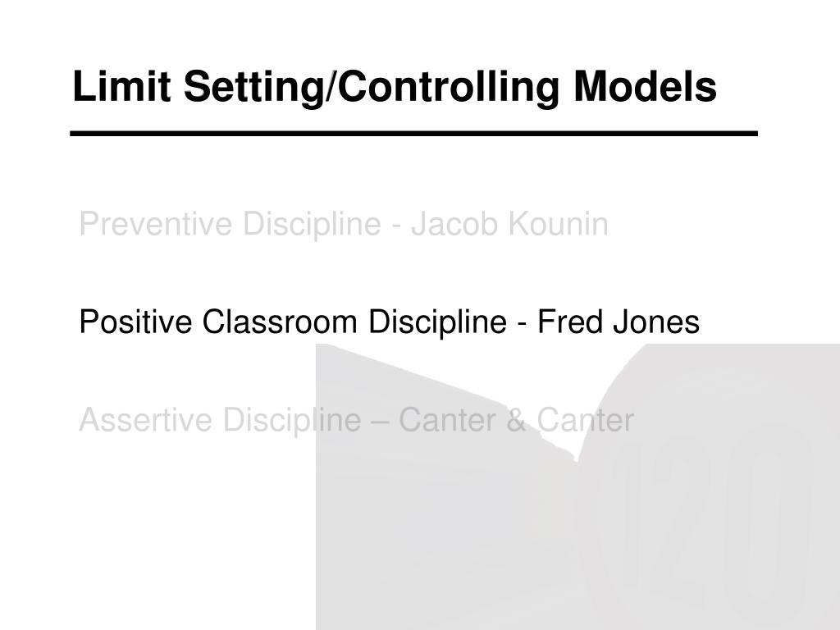This screenshot has width=840, height=630.
Task: Click the black horizontal rule under the title
Action: tap(413, 134)
